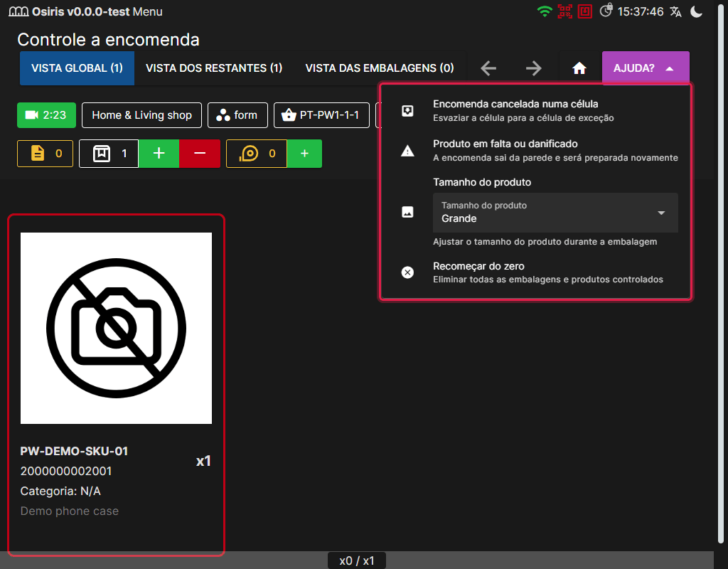Image resolution: width=728 pixels, height=569 pixels.
Task: Click the no-photo product thumbnail
Action: coord(116,328)
